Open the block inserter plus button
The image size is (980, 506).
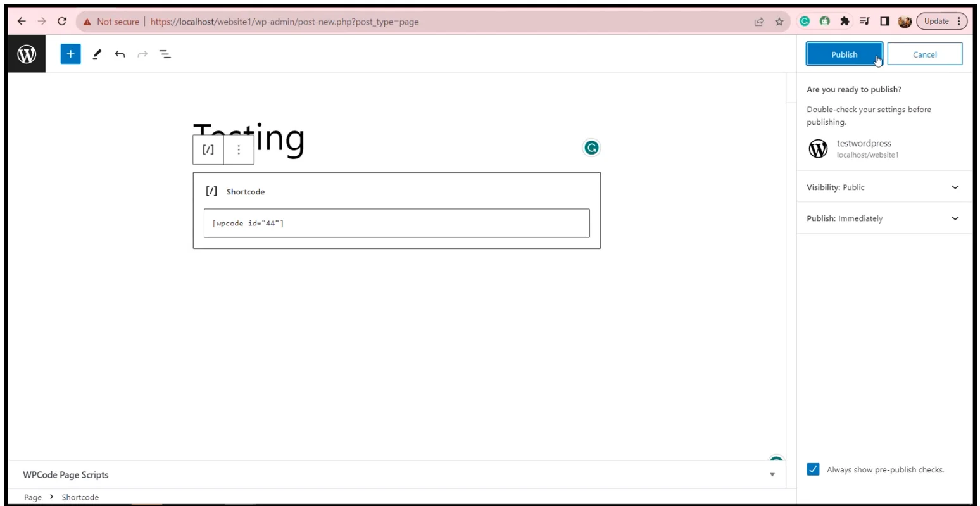point(70,54)
